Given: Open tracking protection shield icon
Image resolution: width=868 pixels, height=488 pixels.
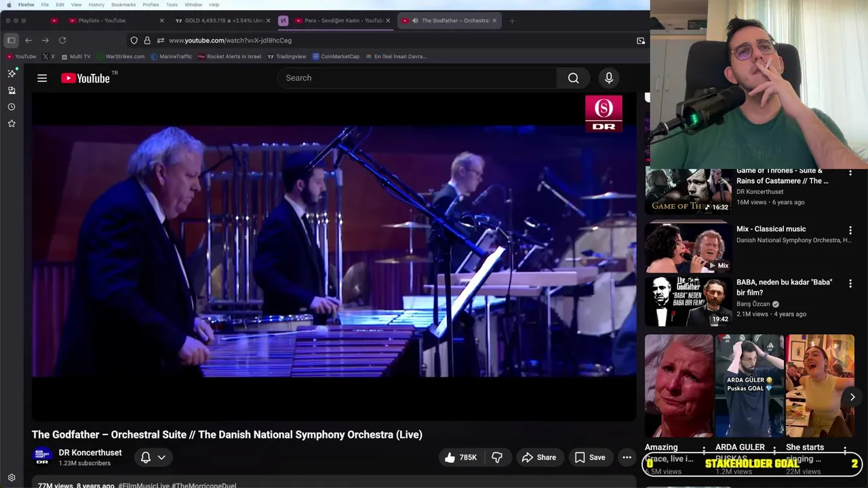Looking at the screenshot, I should click(134, 41).
